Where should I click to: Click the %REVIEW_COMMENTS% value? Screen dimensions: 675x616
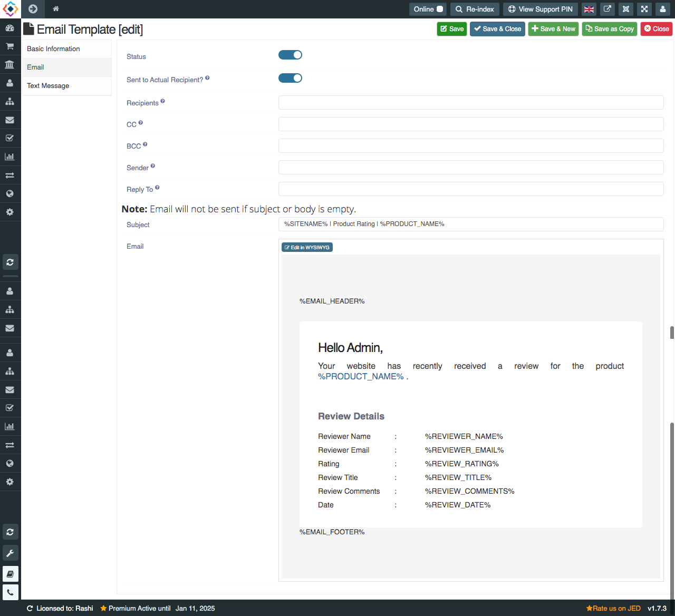pyautogui.click(x=470, y=491)
